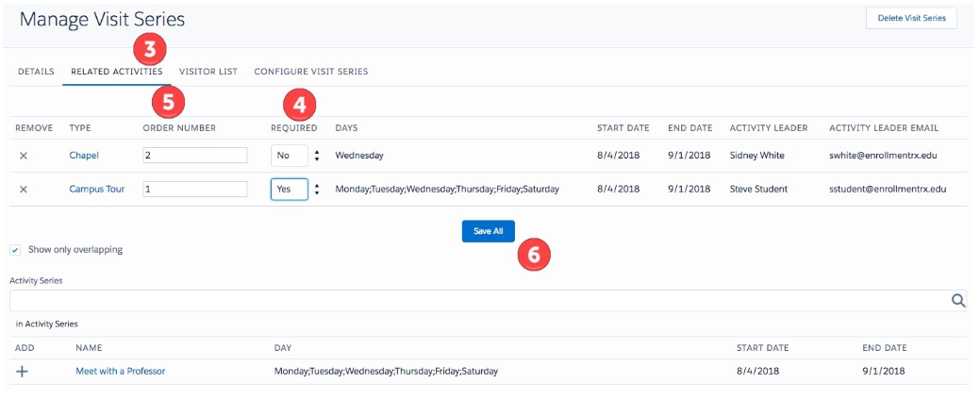Remove the Campus Tour activity row

point(24,189)
